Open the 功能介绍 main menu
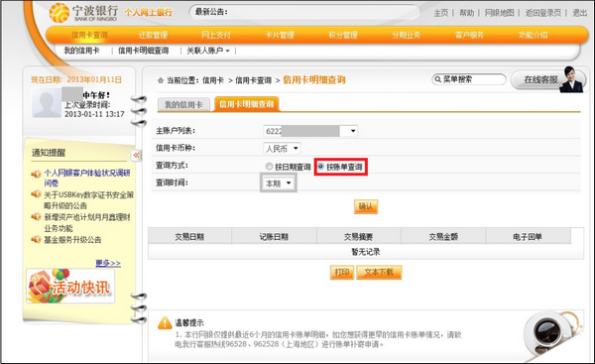 point(534,35)
